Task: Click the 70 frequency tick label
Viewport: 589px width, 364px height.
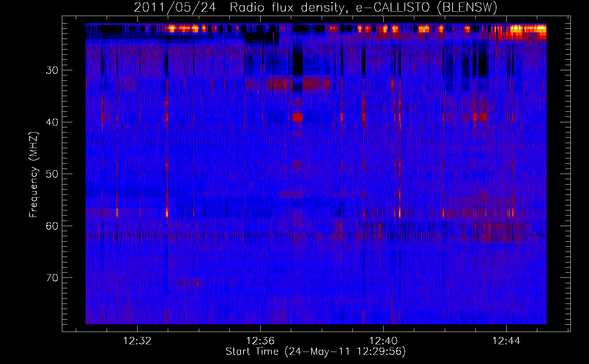Action: [52, 277]
